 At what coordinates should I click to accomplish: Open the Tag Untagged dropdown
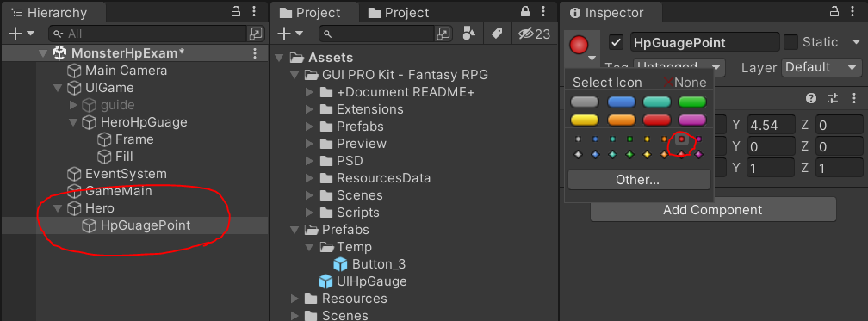tap(679, 67)
